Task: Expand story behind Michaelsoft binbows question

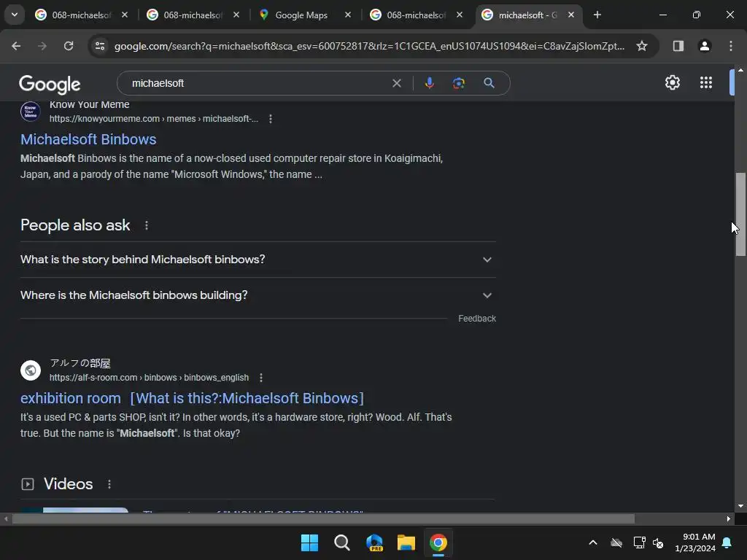Action: 258,260
